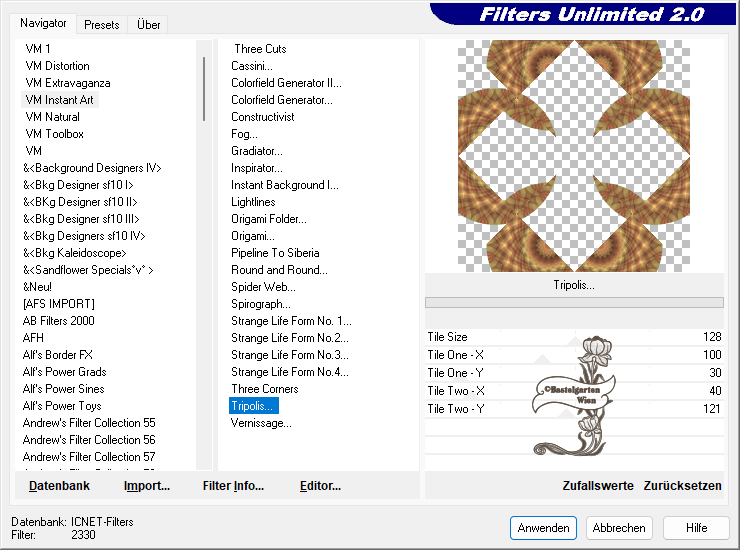
Task: Select the Navigator tab
Action: pyautogui.click(x=44, y=23)
